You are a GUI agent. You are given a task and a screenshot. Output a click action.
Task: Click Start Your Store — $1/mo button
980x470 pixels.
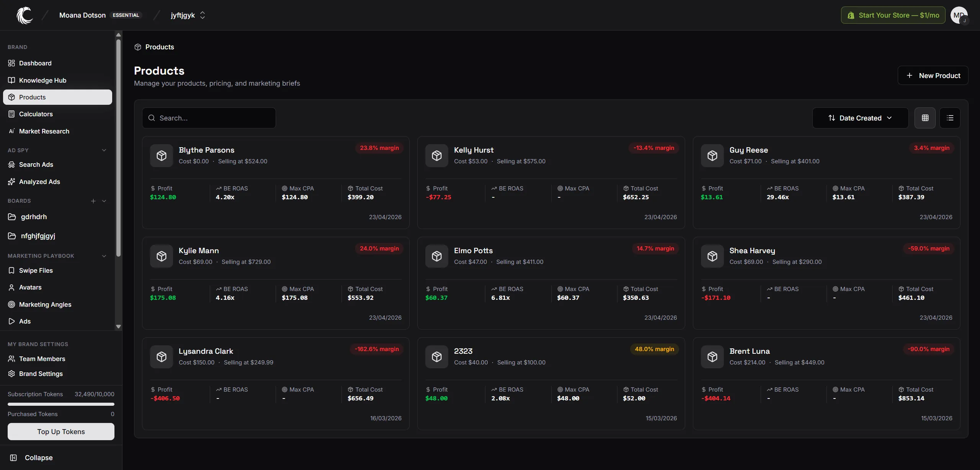pos(893,15)
